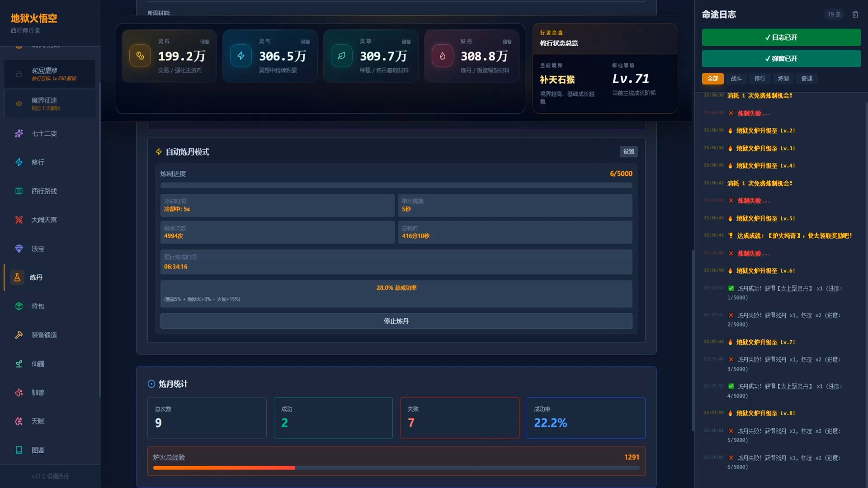Open the 图鉴 sidebar entry
868x488 pixels.
[38, 450]
